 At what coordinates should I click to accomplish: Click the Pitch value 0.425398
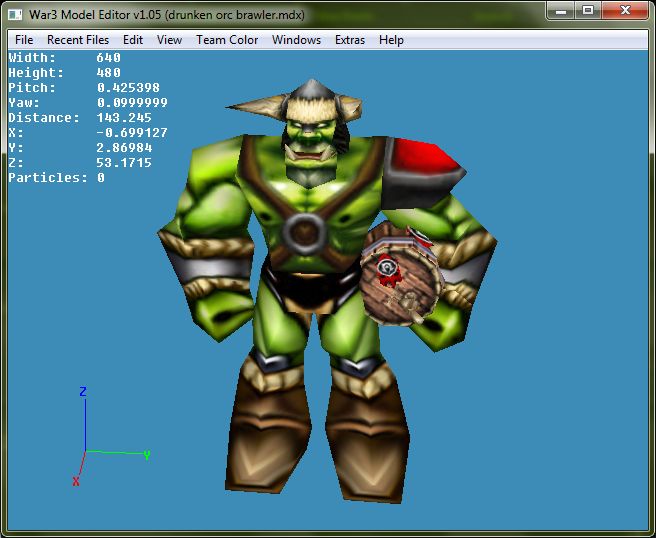tap(128, 88)
